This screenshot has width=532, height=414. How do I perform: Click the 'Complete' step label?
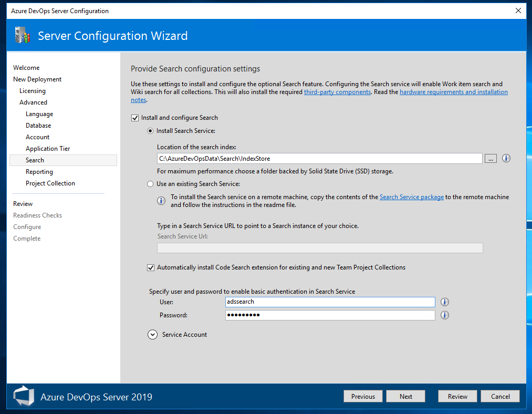click(27, 239)
